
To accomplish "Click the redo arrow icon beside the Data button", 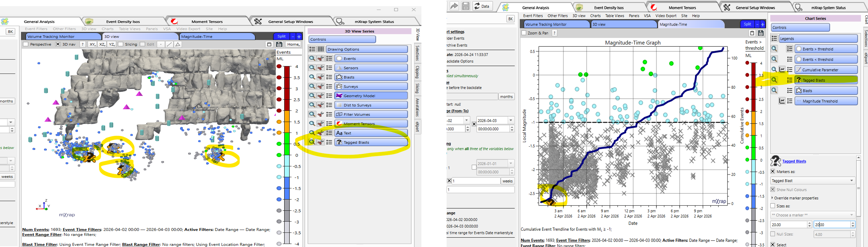I will [454, 6].
